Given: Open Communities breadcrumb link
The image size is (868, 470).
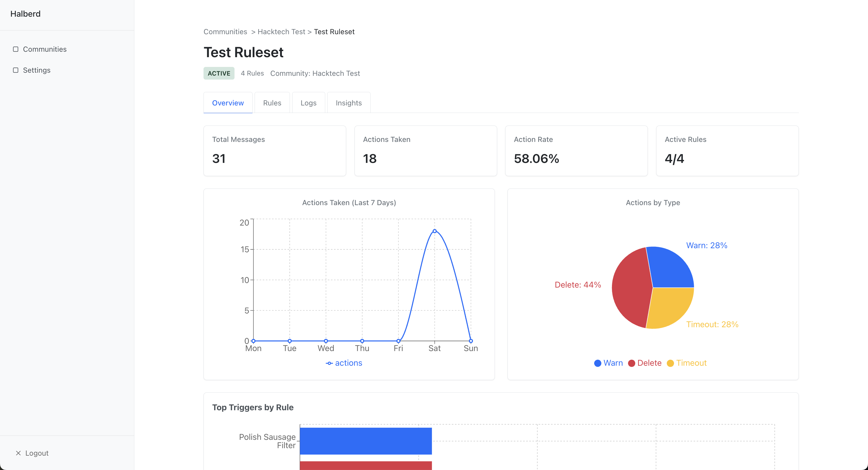Looking at the screenshot, I should [x=225, y=32].
